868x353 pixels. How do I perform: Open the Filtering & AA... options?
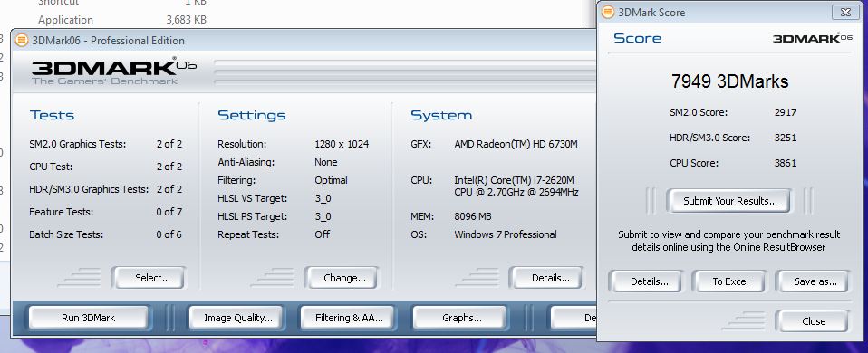(347, 318)
